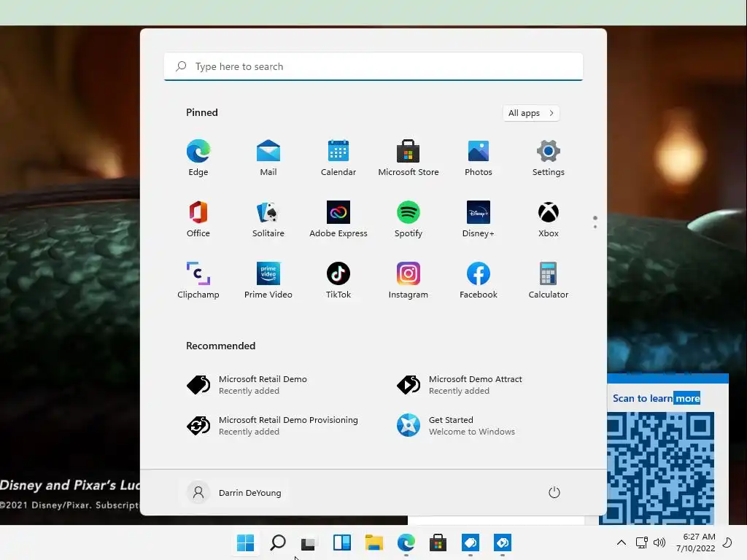This screenshot has height=560, width=747.
Task: Launch the Mail app
Action: coord(268,157)
